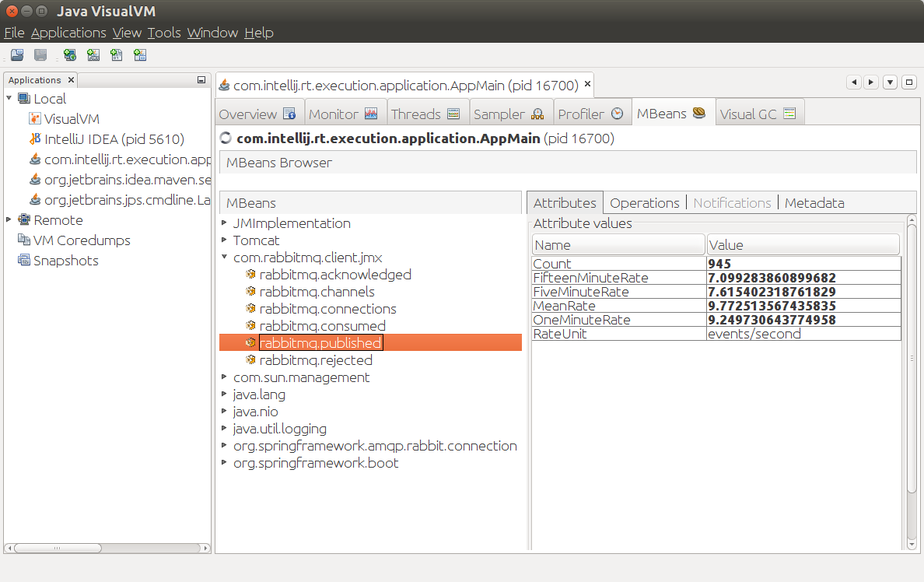Open the Applications menu
This screenshot has width=924, height=582.
point(68,32)
